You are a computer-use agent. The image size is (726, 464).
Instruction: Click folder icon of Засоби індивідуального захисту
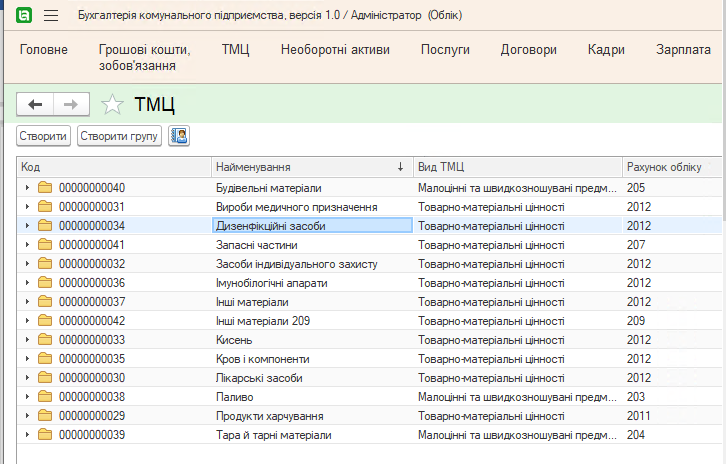coord(45,263)
